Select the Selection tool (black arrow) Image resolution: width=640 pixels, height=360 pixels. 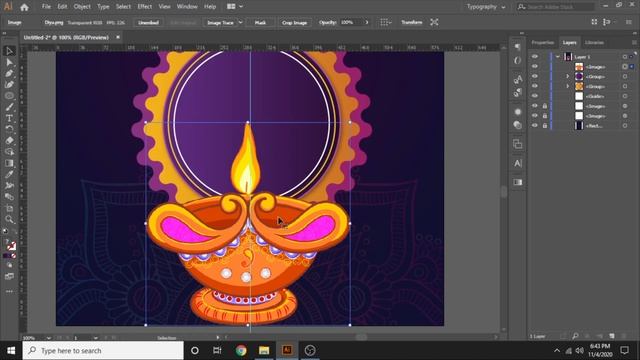coord(9,51)
